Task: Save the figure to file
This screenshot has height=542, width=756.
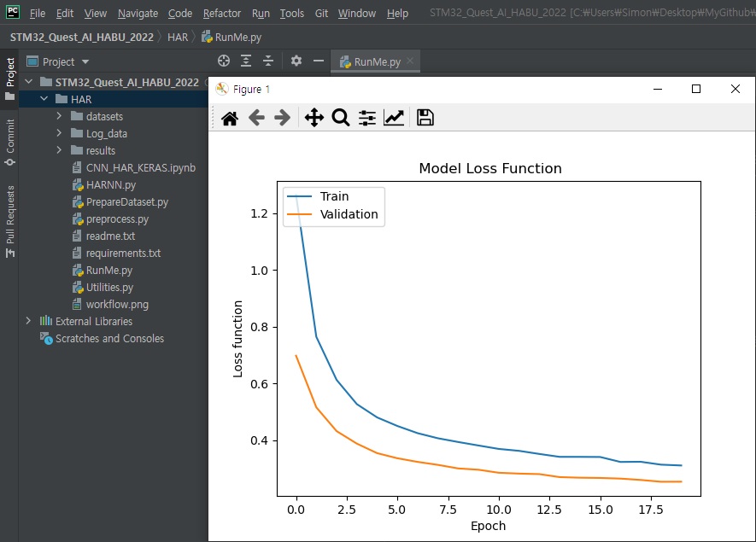Action: (425, 118)
